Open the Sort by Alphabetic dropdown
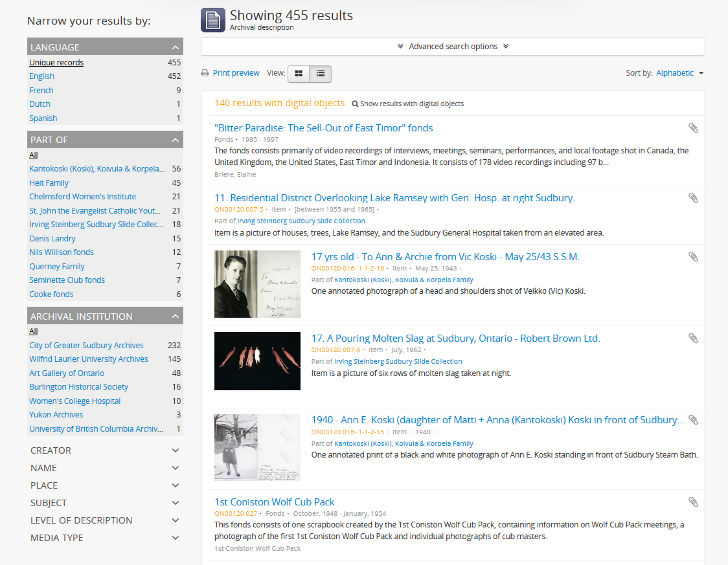The image size is (728, 565). 679,73
